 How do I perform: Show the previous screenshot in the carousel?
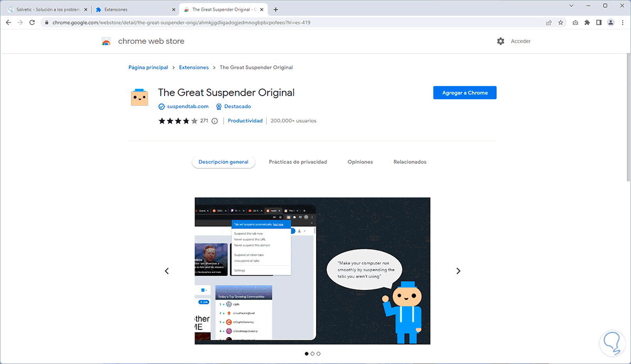[167, 271]
